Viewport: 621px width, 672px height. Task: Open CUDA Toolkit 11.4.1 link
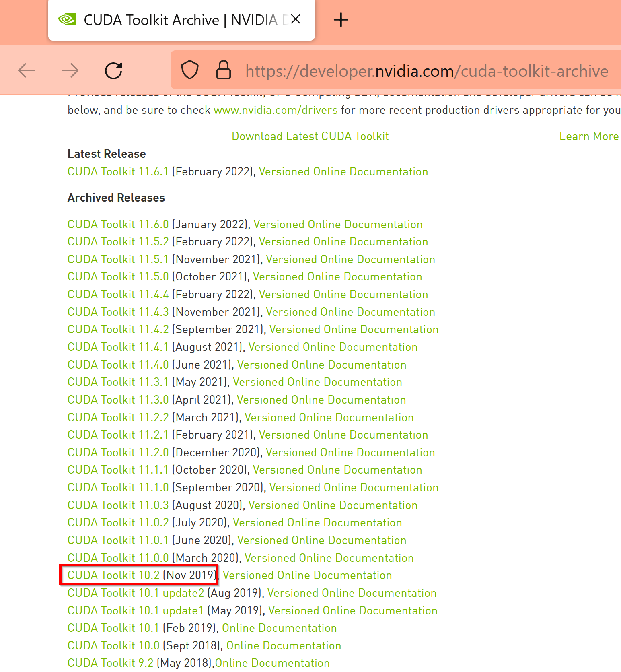[118, 347]
